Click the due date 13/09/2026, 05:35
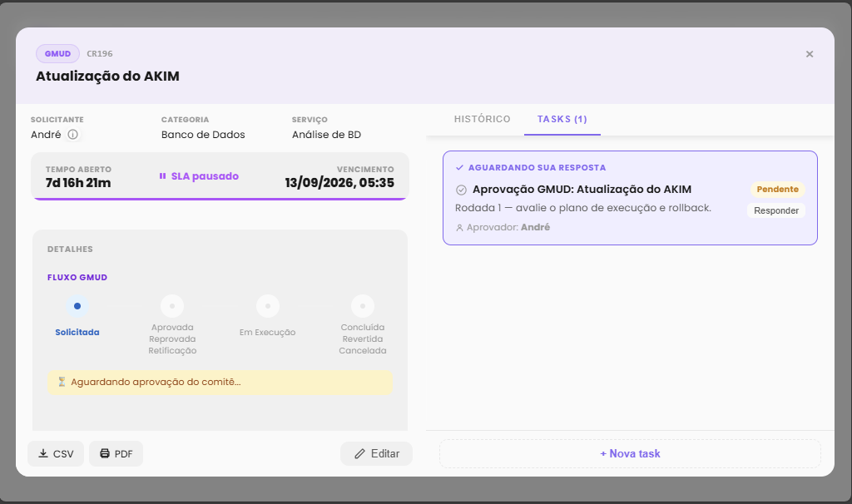This screenshot has width=852, height=504. 339,183
